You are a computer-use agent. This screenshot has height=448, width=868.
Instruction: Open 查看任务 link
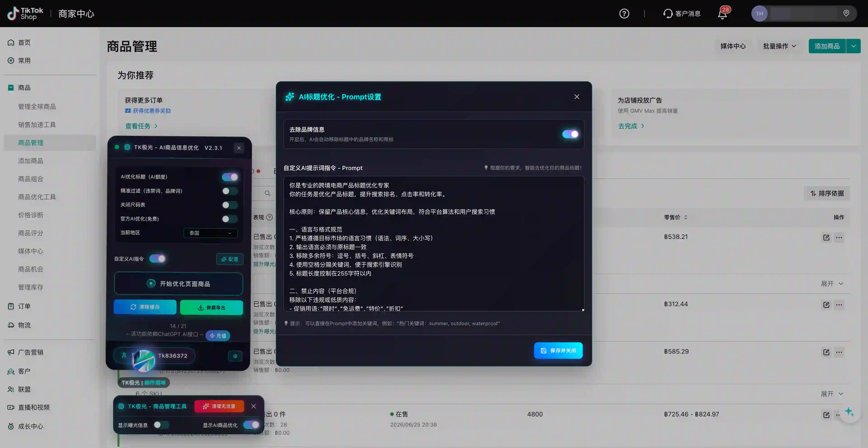pos(141,126)
